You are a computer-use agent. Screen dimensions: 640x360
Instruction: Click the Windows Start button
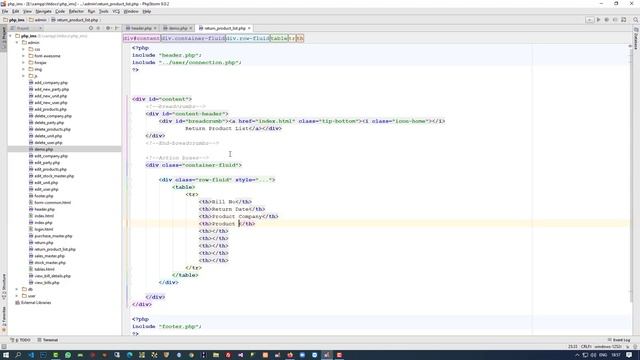point(6,355)
